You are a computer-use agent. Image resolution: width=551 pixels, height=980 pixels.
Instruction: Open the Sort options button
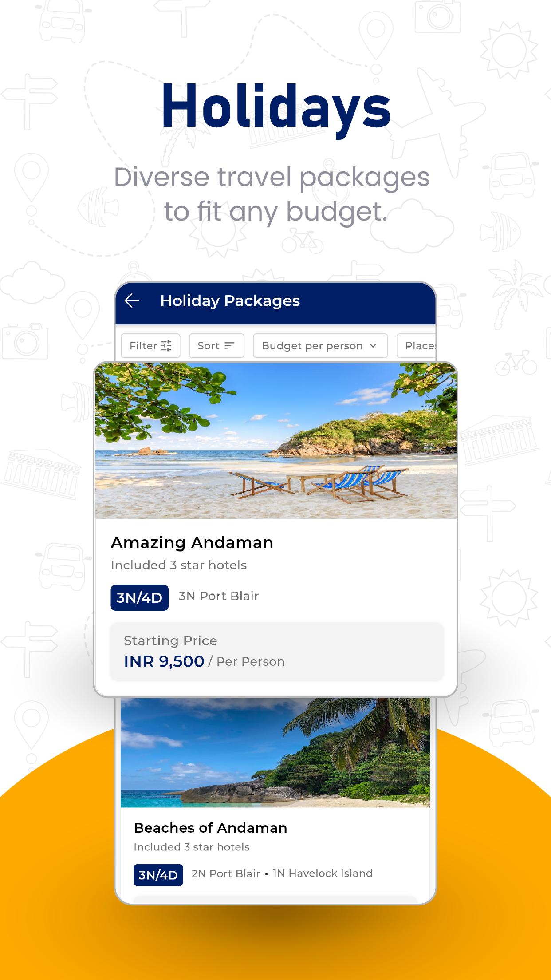tap(216, 346)
